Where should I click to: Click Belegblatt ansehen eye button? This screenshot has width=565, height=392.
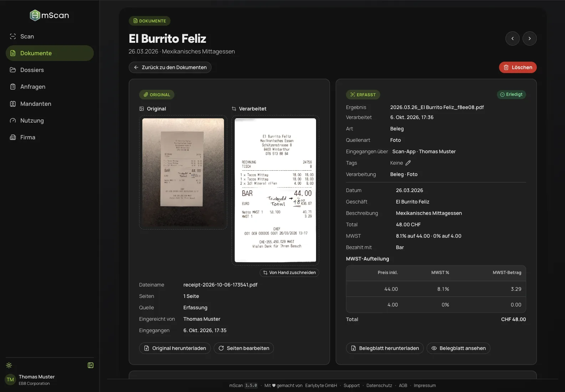point(458,348)
